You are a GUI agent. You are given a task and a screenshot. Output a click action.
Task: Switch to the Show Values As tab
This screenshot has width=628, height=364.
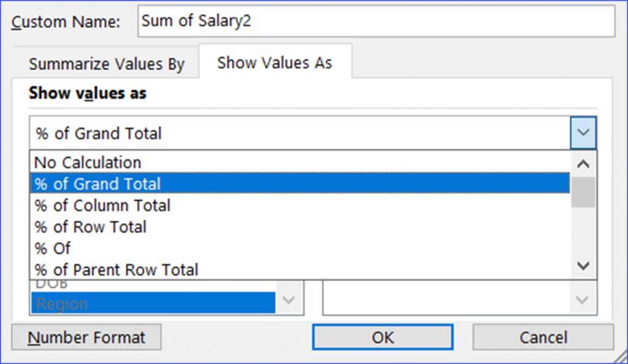(275, 61)
